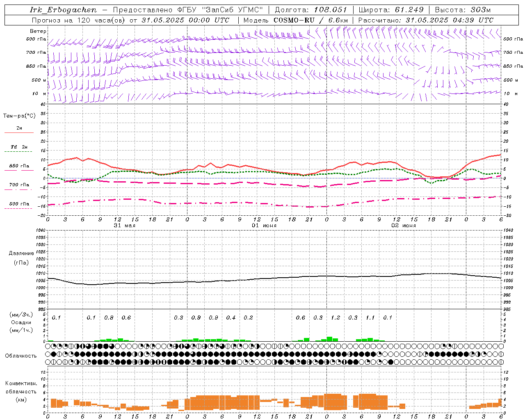The image size is (525, 420).
Task: Select the "(мм/1ч.)" hourly unit label
Action: click(21, 330)
